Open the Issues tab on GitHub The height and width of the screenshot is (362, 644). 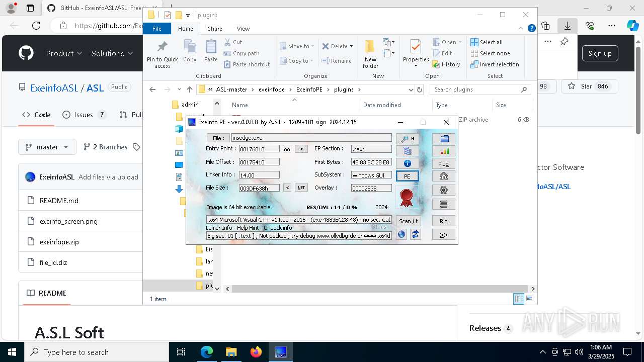pyautogui.click(x=84, y=115)
